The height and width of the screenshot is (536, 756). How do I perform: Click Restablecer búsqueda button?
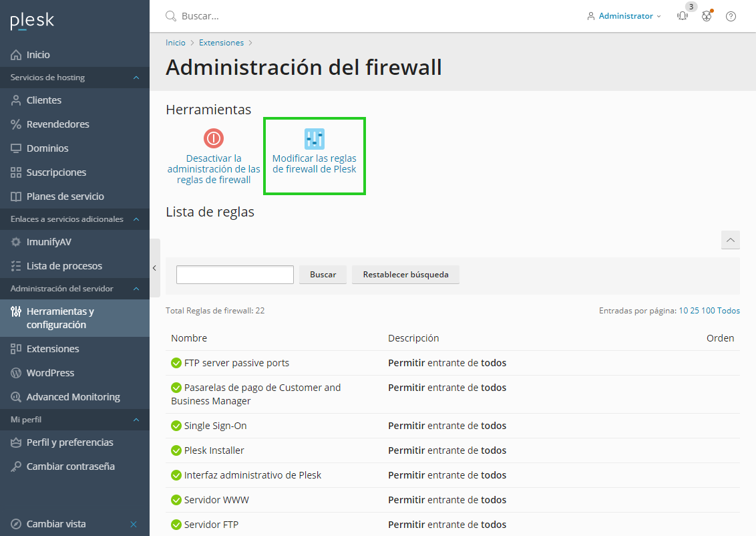[405, 275]
